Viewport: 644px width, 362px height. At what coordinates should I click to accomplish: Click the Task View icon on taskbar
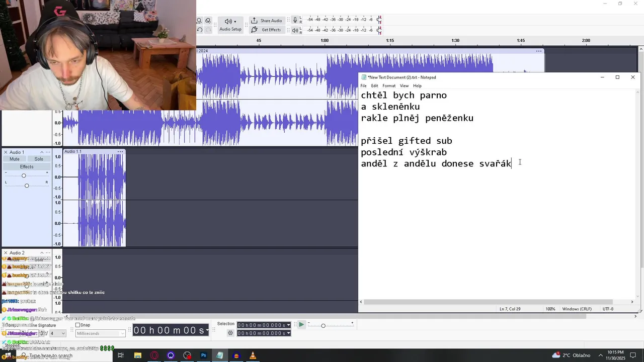tap(121, 355)
